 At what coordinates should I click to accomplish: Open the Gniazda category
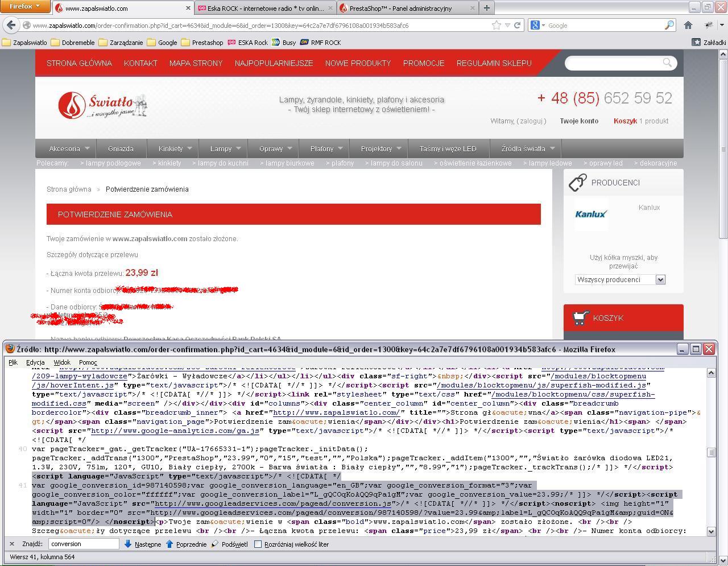click(121, 148)
